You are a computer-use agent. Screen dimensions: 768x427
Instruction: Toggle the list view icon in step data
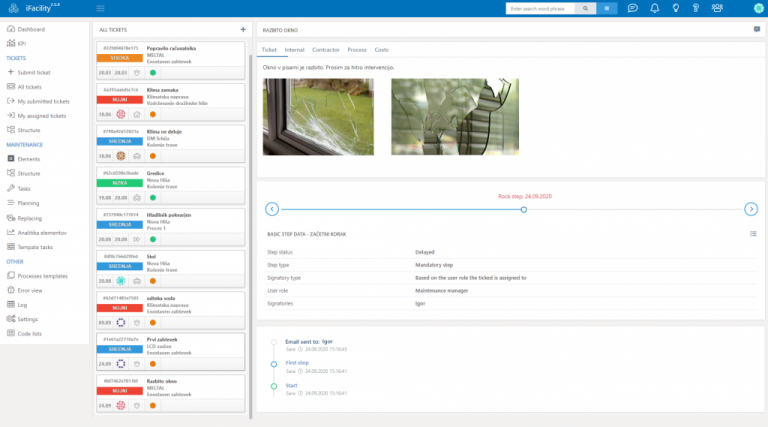753,234
